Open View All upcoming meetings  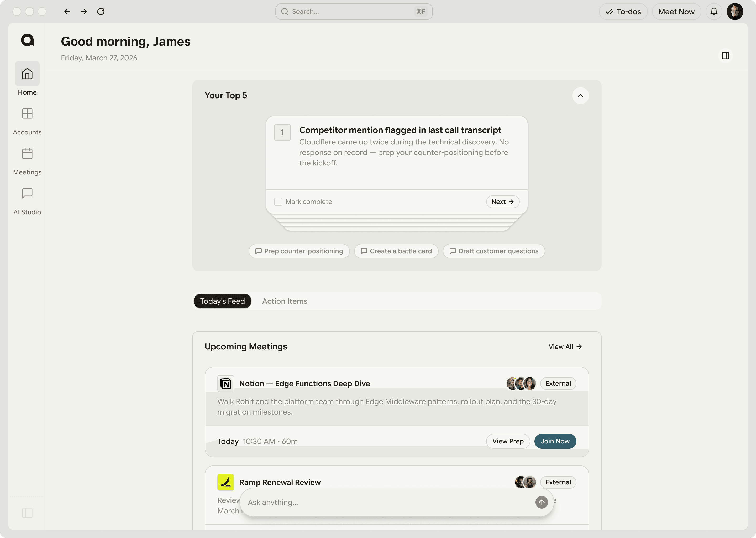click(565, 346)
